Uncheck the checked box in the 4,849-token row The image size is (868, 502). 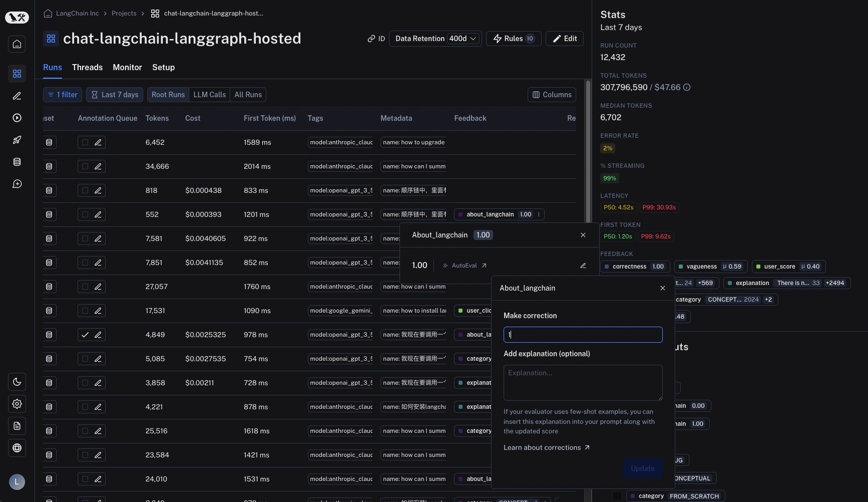coord(85,335)
